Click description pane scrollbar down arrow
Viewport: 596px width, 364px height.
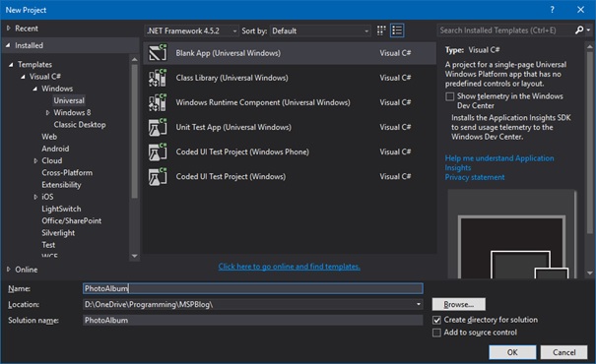(x=590, y=273)
